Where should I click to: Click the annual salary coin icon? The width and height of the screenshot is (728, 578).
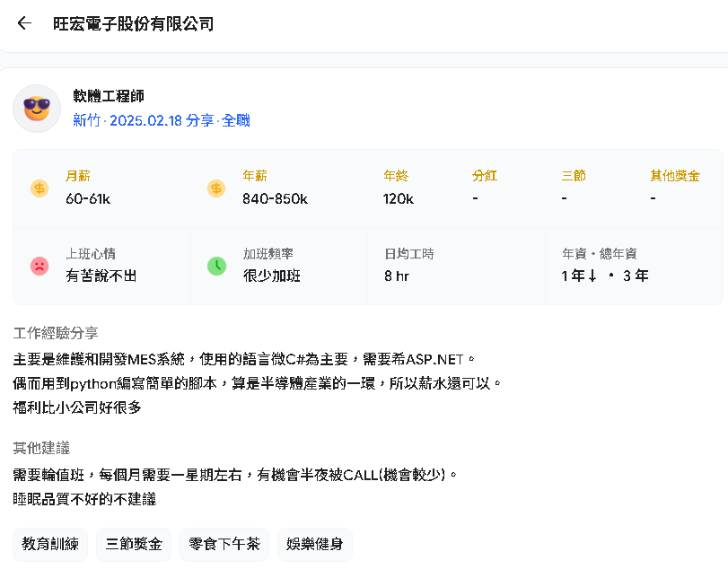[216, 188]
